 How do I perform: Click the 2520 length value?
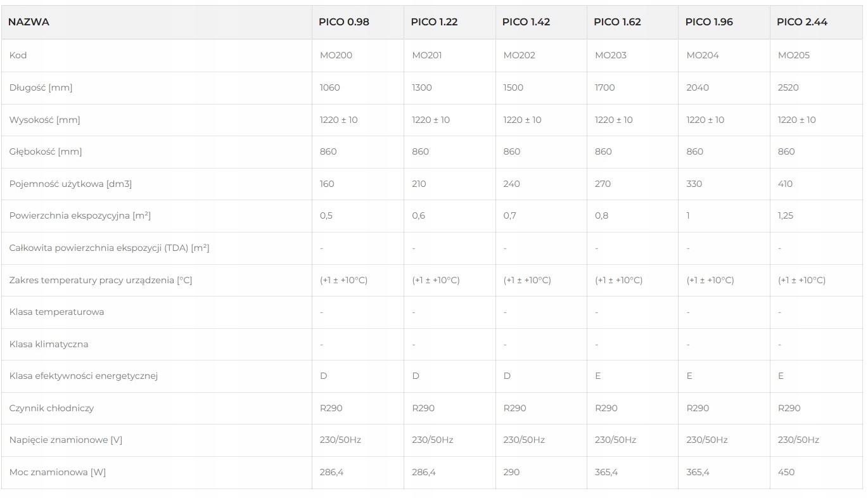point(788,87)
